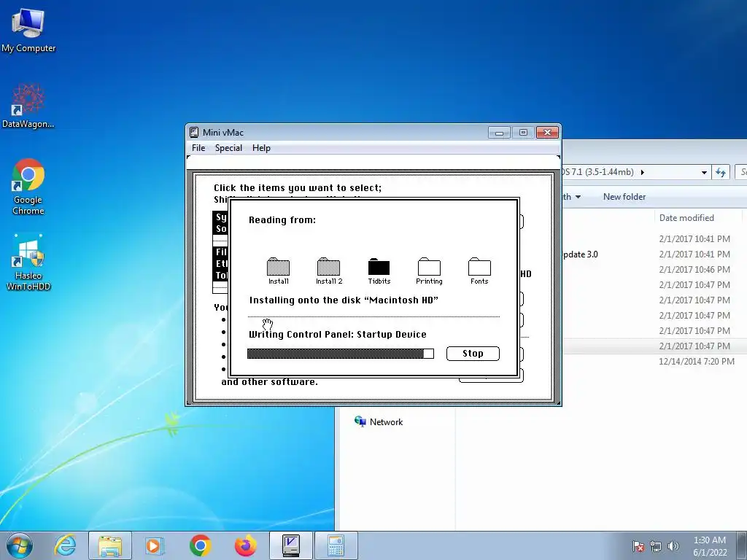Viewport: 747px width, 560px height.
Task: Click the Action Center flag tray icon
Action: coord(638,546)
